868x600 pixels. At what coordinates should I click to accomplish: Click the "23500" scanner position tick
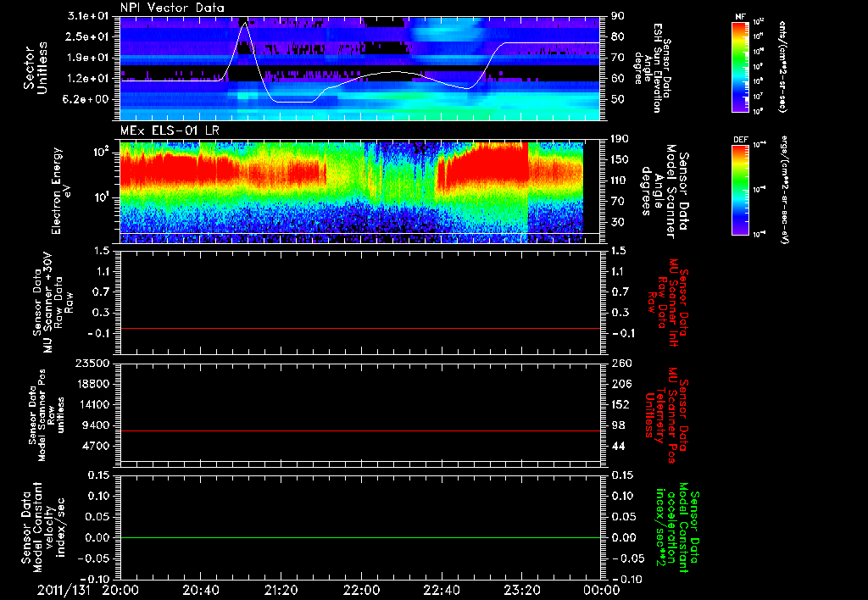click(92, 363)
